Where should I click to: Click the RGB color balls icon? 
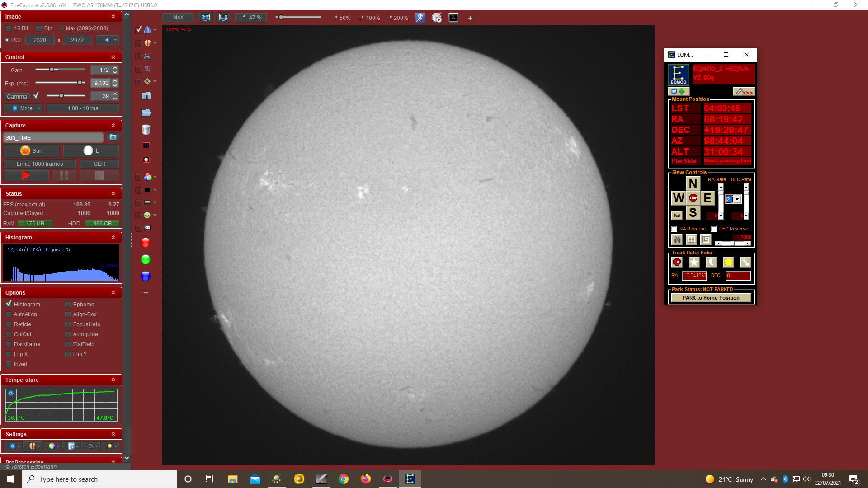[147, 177]
